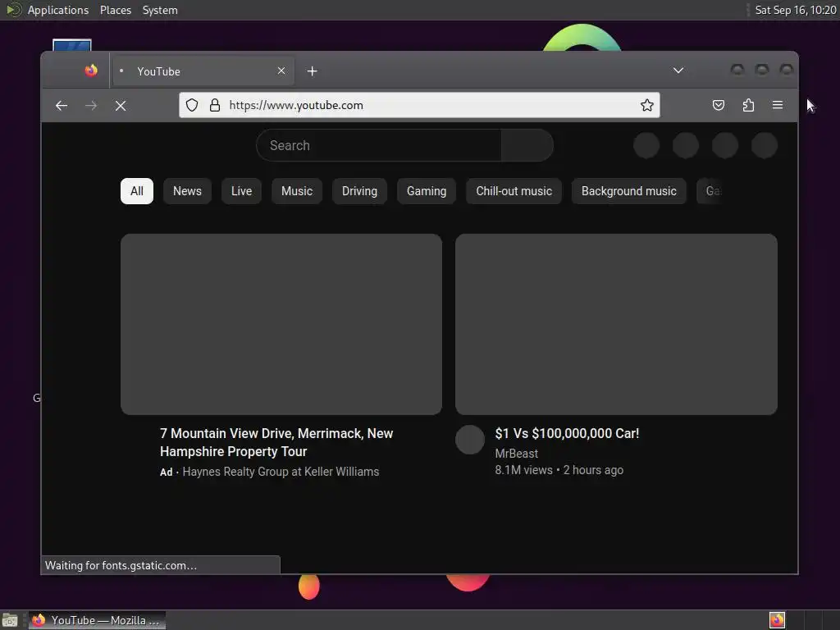Select the YouTube browser tab
Viewport: 840px width, 630px height.
203,71
